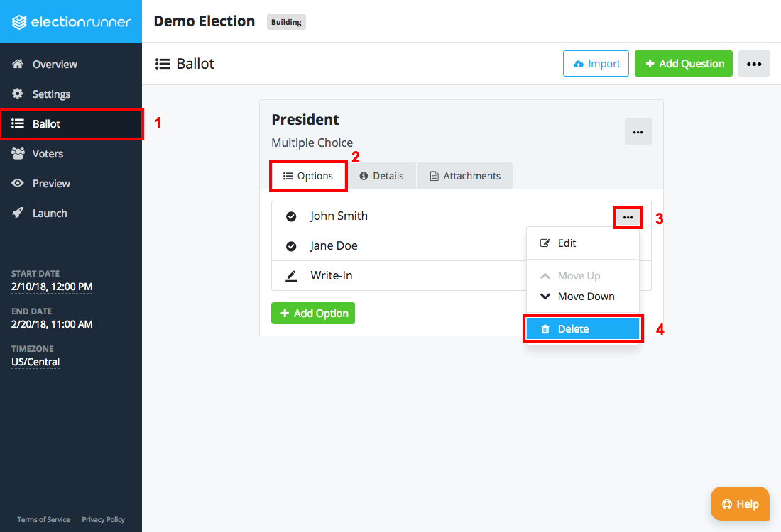Screen dimensions: 781x532
Task: Click the Add Question button
Action: click(x=683, y=64)
